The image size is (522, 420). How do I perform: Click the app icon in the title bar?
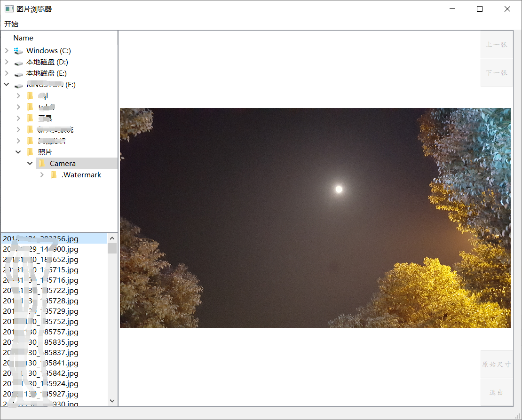pos(9,8)
